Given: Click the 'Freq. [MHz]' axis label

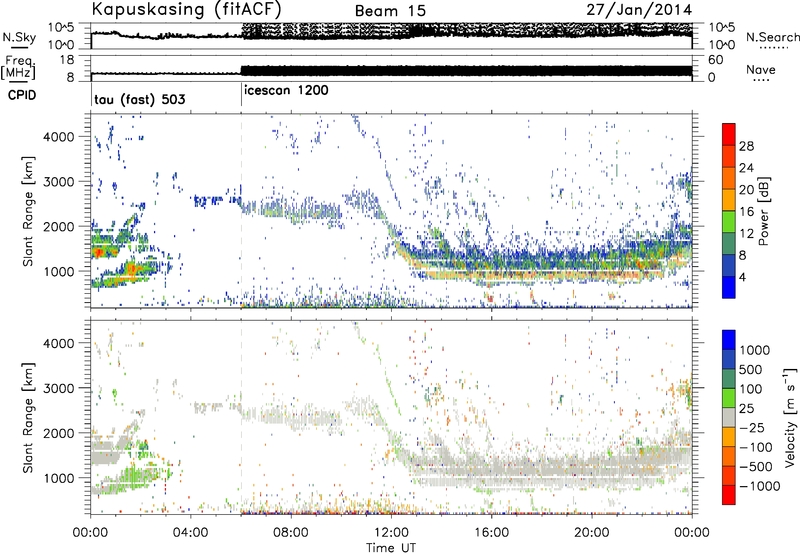Looking at the screenshot, I should coord(19,67).
